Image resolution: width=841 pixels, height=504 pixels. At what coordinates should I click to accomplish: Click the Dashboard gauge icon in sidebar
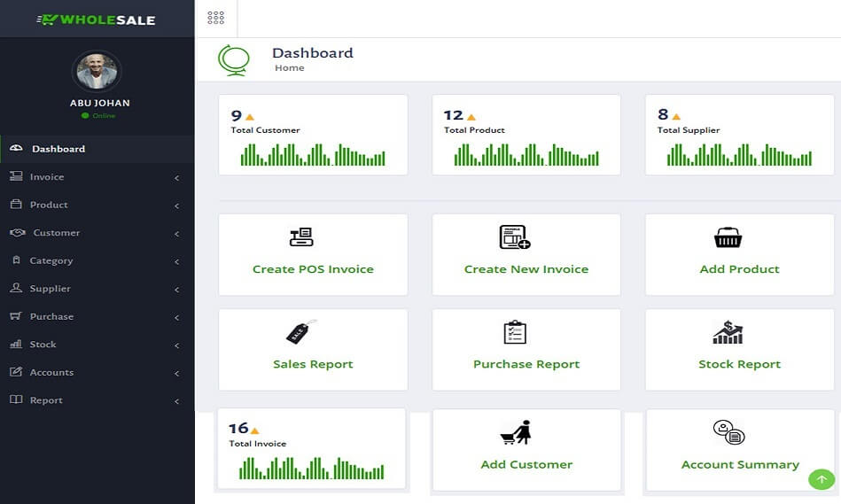[16, 148]
